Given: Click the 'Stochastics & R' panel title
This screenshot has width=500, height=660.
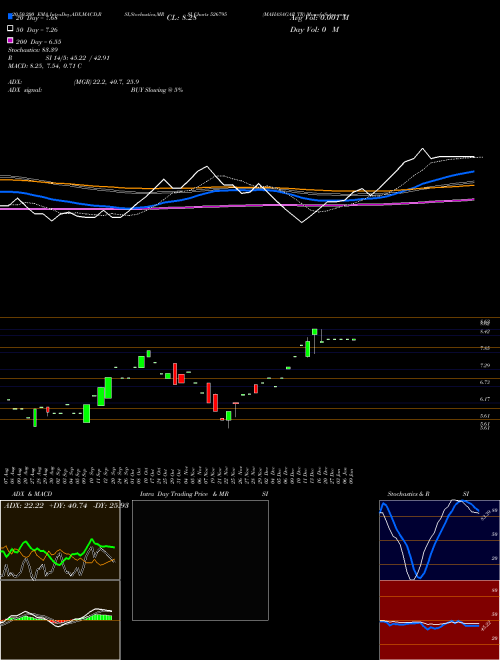Looking at the screenshot, I should 408,494.
